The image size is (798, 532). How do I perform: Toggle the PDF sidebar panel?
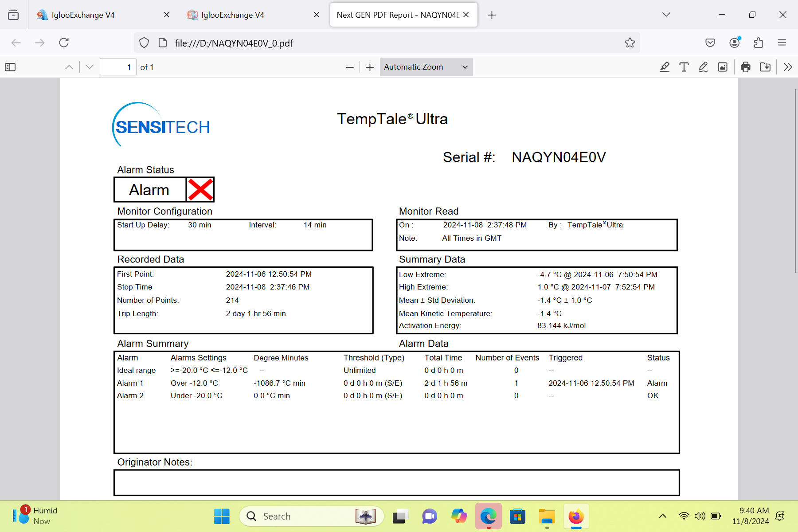pyautogui.click(x=10, y=67)
